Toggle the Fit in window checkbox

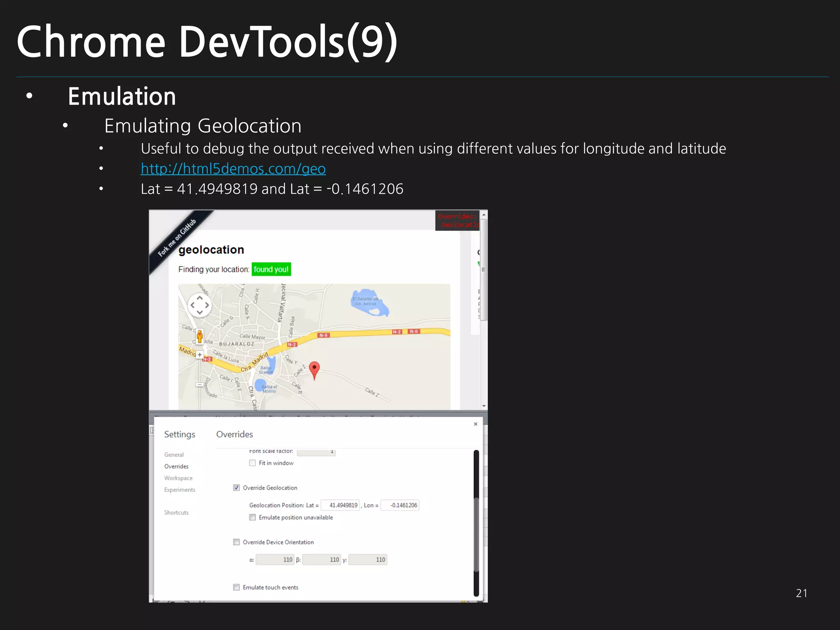click(252, 463)
